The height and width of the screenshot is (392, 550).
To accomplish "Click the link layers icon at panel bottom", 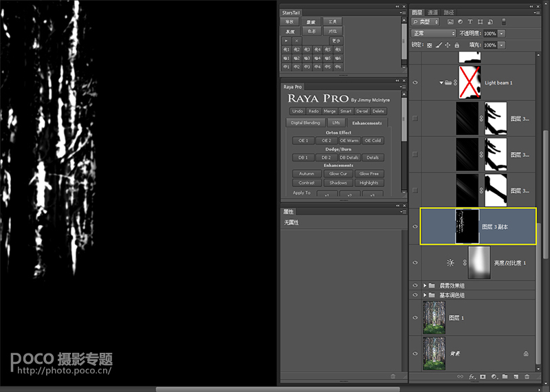I will pyautogui.click(x=460, y=377).
